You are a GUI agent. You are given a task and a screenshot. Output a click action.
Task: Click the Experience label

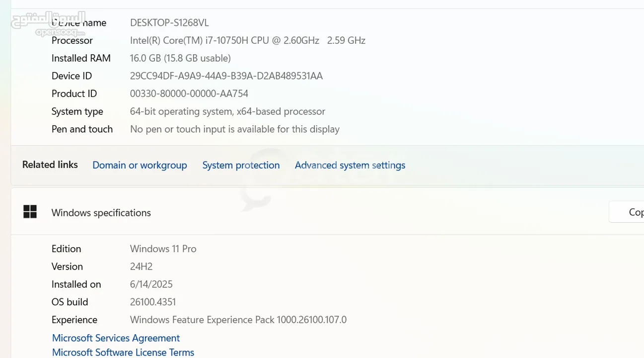pyautogui.click(x=74, y=320)
